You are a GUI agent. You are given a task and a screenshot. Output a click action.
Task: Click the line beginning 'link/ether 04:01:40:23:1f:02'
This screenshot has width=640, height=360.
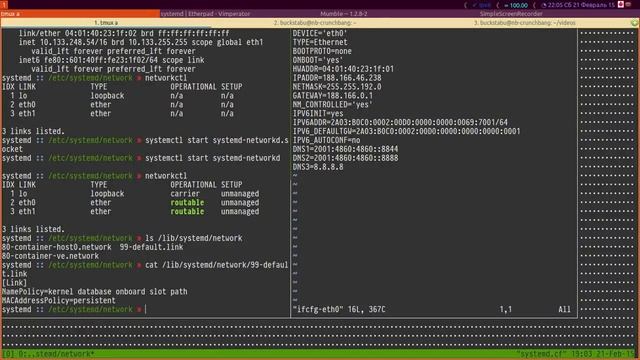[124, 33]
